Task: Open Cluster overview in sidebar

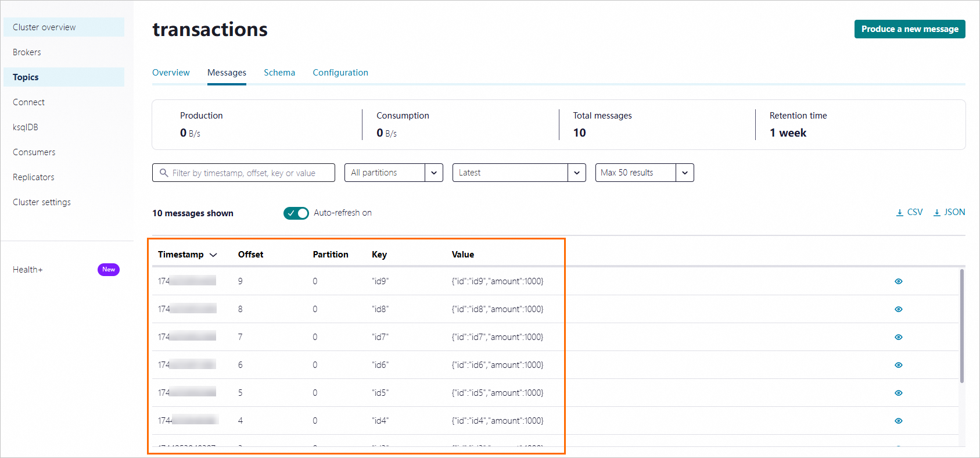Action: click(x=64, y=27)
